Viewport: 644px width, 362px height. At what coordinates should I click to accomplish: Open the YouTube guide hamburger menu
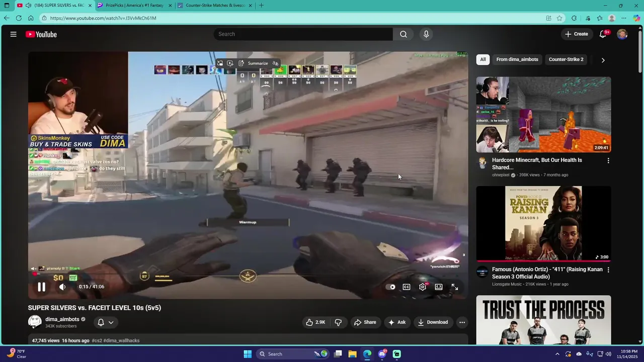pos(14,34)
